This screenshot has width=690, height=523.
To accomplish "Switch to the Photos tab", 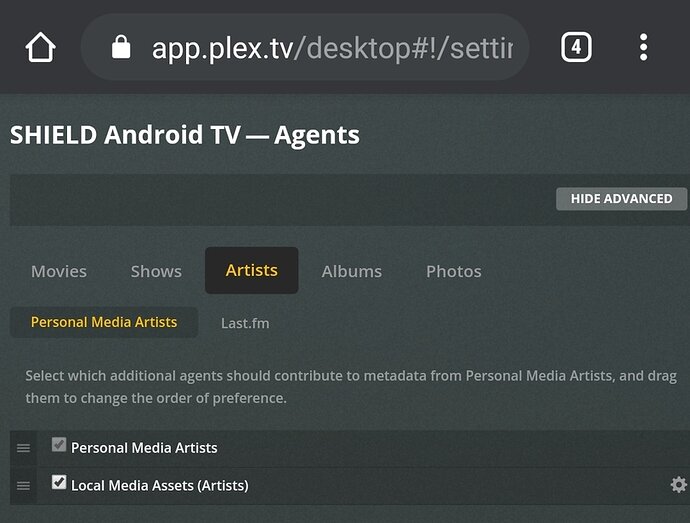I will pos(454,271).
